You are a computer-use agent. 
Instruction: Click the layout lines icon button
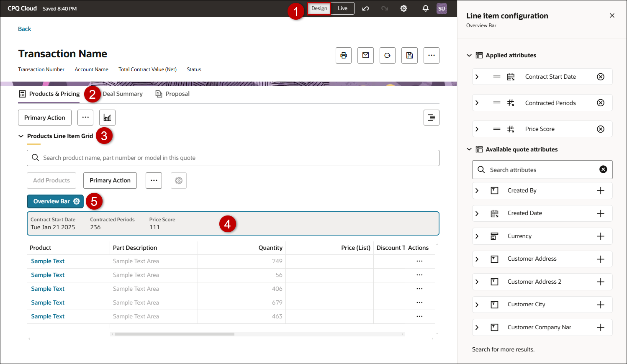pos(432,118)
